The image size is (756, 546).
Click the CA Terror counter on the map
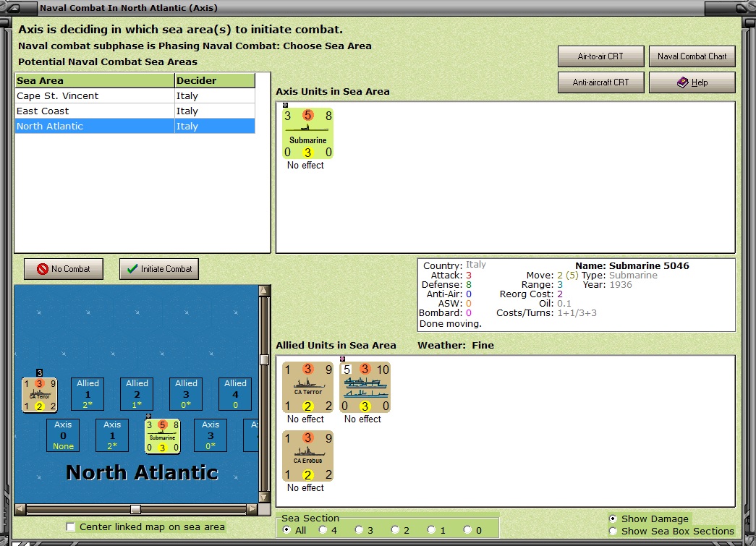tap(40, 395)
